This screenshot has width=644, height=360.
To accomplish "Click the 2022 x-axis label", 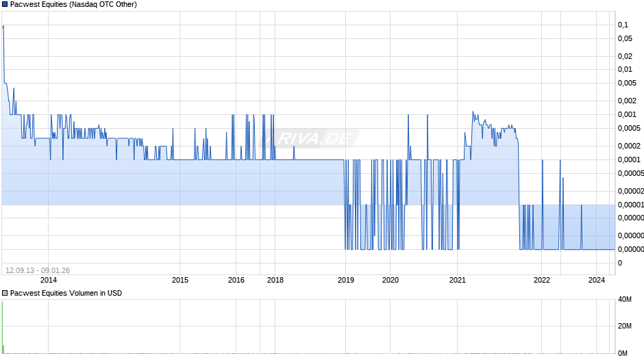I will (542, 280).
